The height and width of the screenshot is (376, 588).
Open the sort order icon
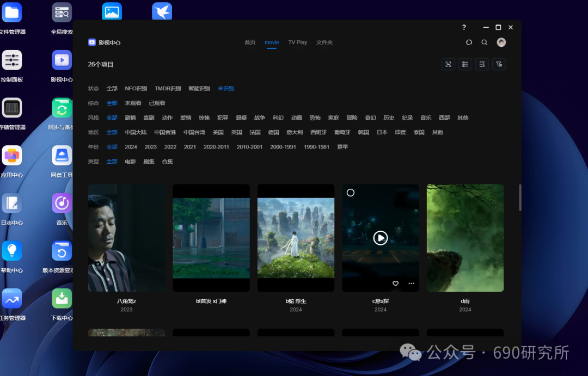[x=482, y=64]
